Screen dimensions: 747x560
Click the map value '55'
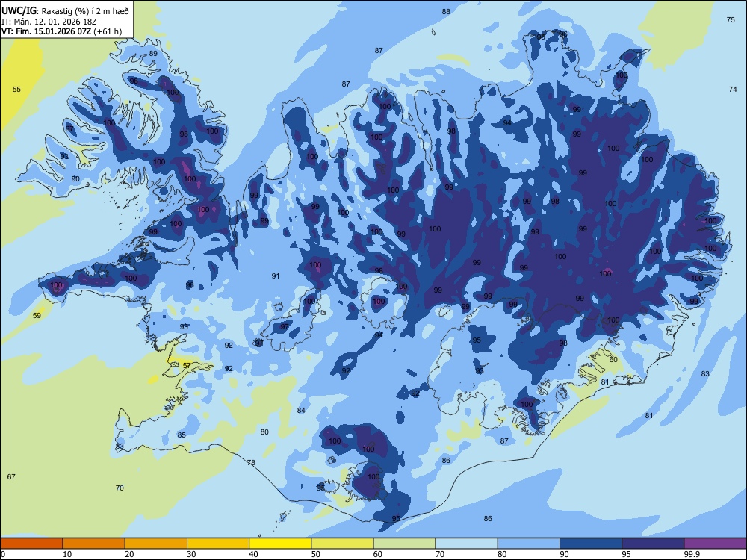[x=16, y=89]
